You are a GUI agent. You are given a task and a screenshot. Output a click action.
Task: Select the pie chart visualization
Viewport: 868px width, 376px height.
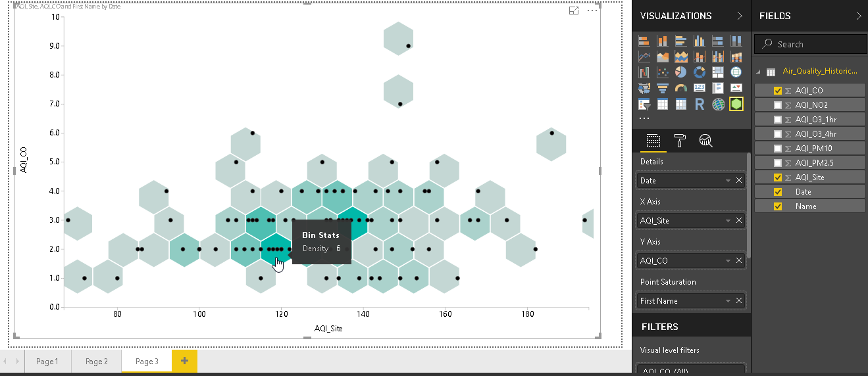tap(681, 72)
